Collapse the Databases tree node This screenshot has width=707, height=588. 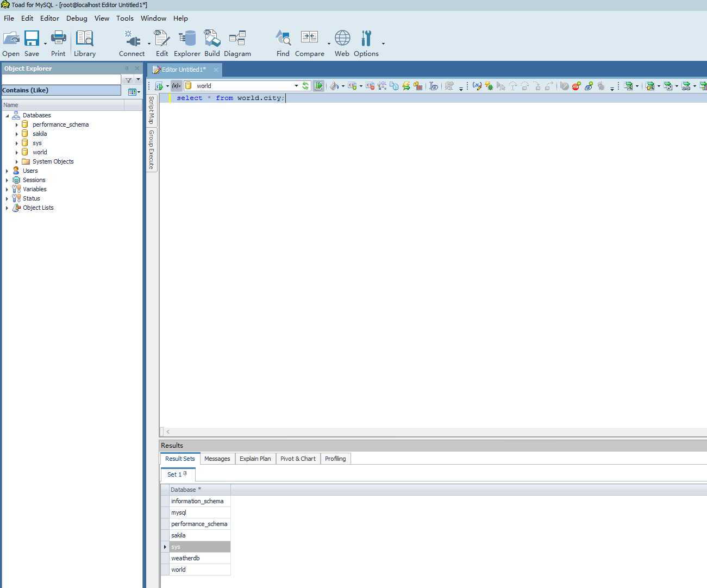tap(7, 116)
